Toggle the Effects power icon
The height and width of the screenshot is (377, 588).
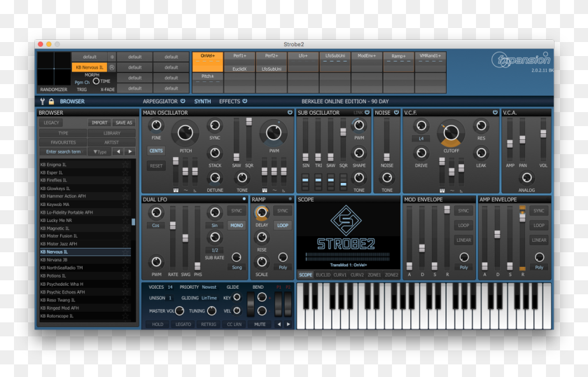tap(245, 101)
